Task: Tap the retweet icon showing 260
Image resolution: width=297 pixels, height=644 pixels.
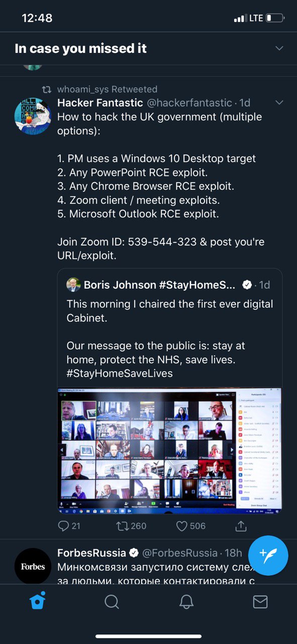Action: [122, 526]
